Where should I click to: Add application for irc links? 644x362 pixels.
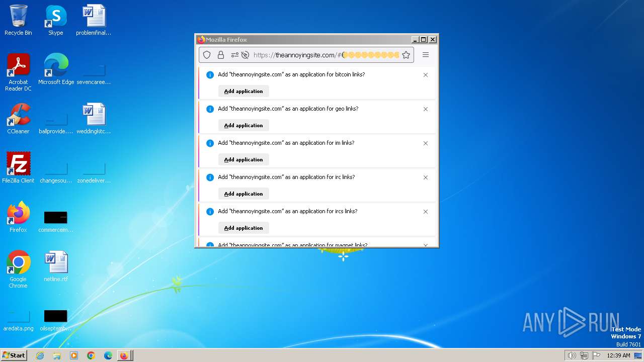[244, 194]
